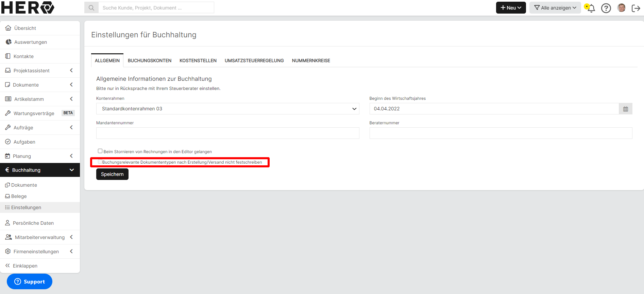Click the logout icon

coord(635,8)
